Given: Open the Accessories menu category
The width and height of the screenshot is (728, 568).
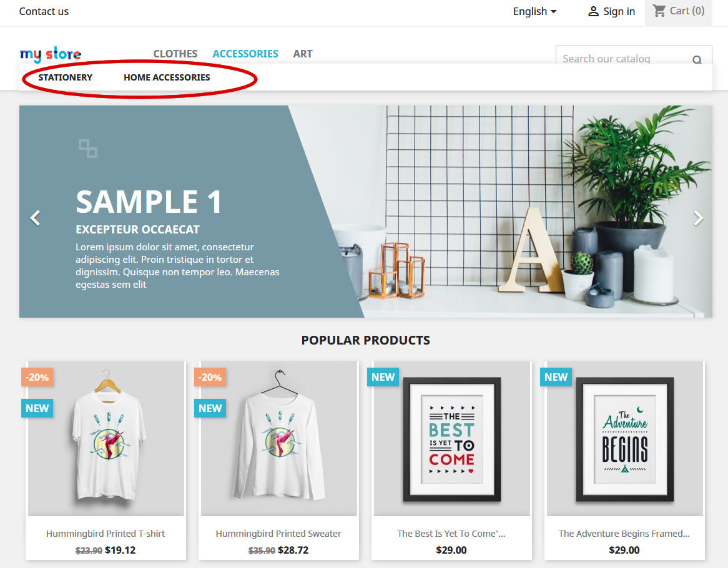Looking at the screenshot, I should [245, 54].
